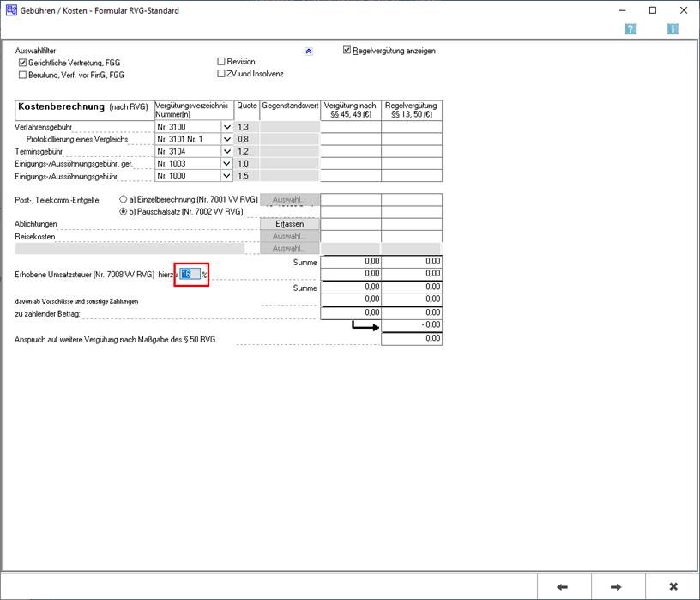Open Nr. 3104 Terminsgebühr dropdown
Viewport: 700px width, 600px height.
point(226,151)
